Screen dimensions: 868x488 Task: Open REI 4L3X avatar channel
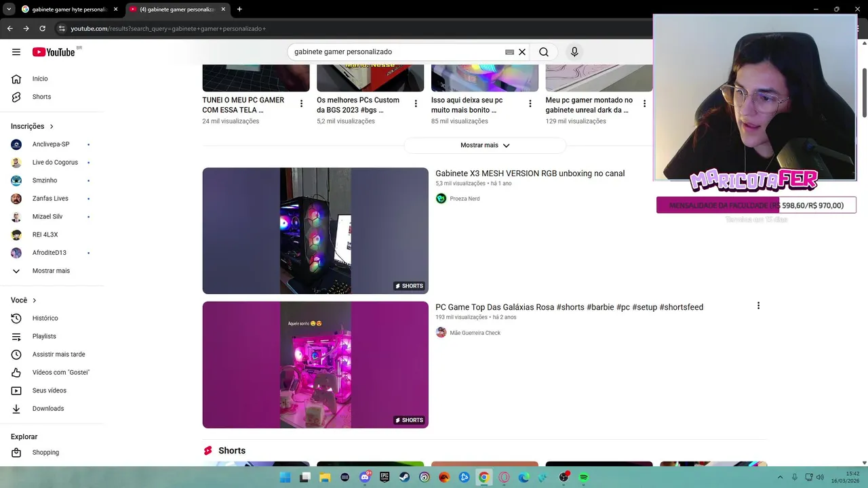(16, 235)
